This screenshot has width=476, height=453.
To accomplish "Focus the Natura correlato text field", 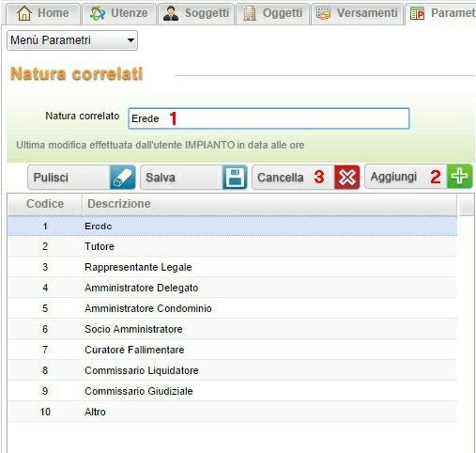I will (x=269, y=118).
